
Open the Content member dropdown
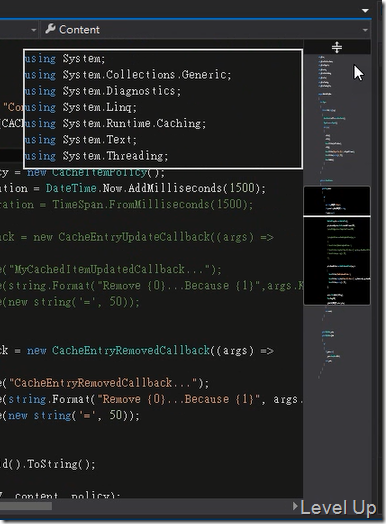[205, 30]
